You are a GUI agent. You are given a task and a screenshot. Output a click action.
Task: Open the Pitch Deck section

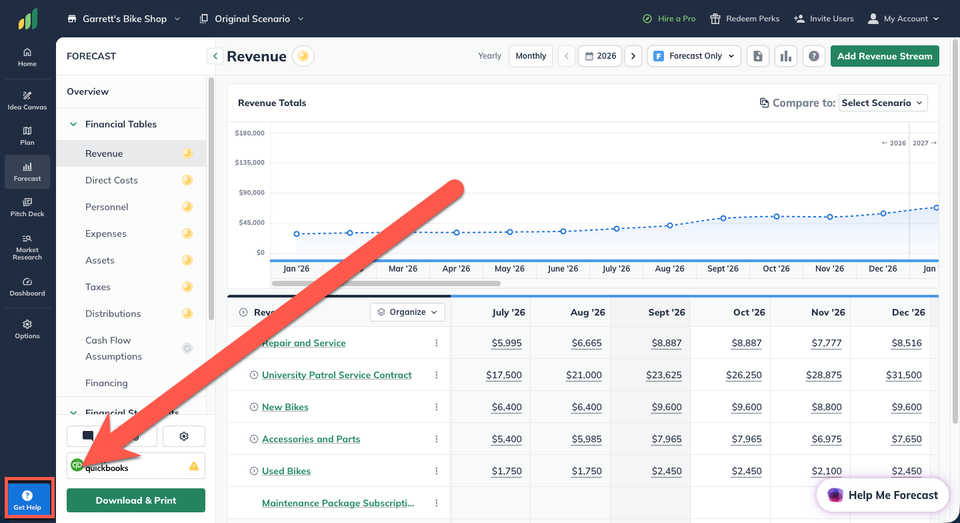pyautogui.click(x=27, y=208)
